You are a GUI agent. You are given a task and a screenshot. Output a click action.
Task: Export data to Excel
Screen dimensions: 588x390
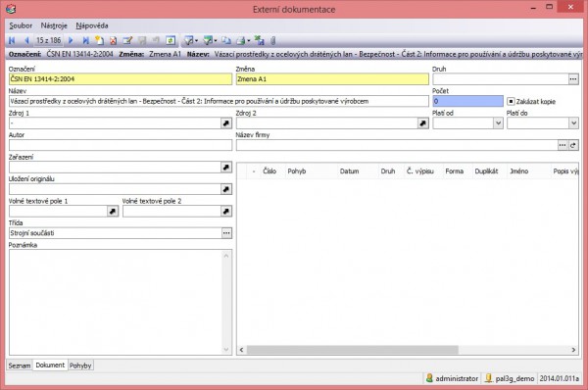click(x=259, y=40)
